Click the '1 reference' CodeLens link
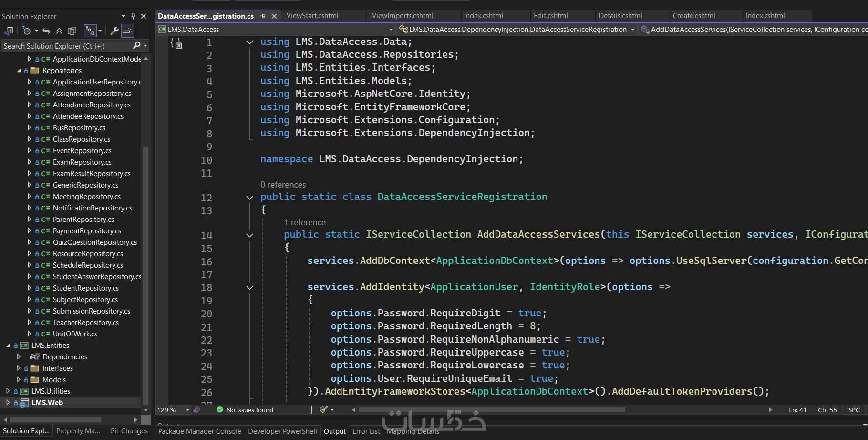Screen dimensions: 868x440 click(x=305, y=222)
